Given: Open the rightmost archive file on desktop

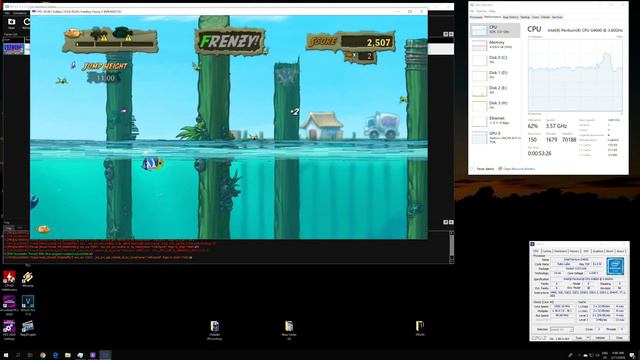Looking at the screenshot, I should pyautogui.click(x=420, y=328).
